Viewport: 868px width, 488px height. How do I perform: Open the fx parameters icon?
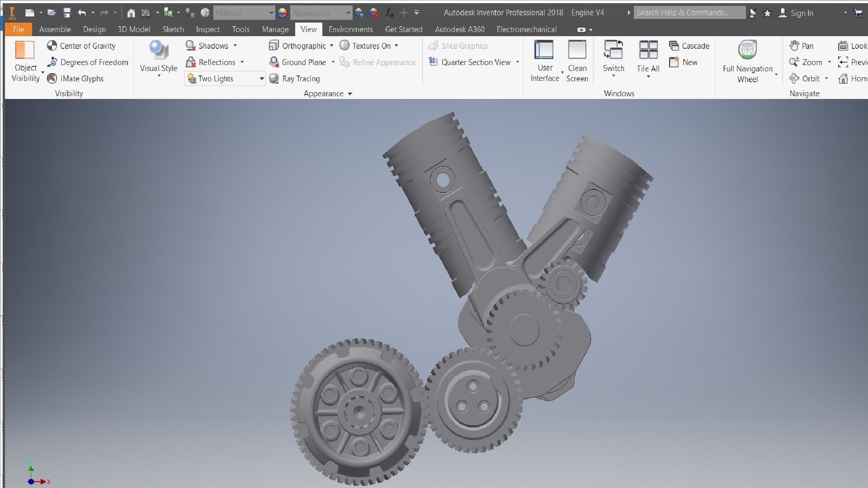tap(389, 13)
